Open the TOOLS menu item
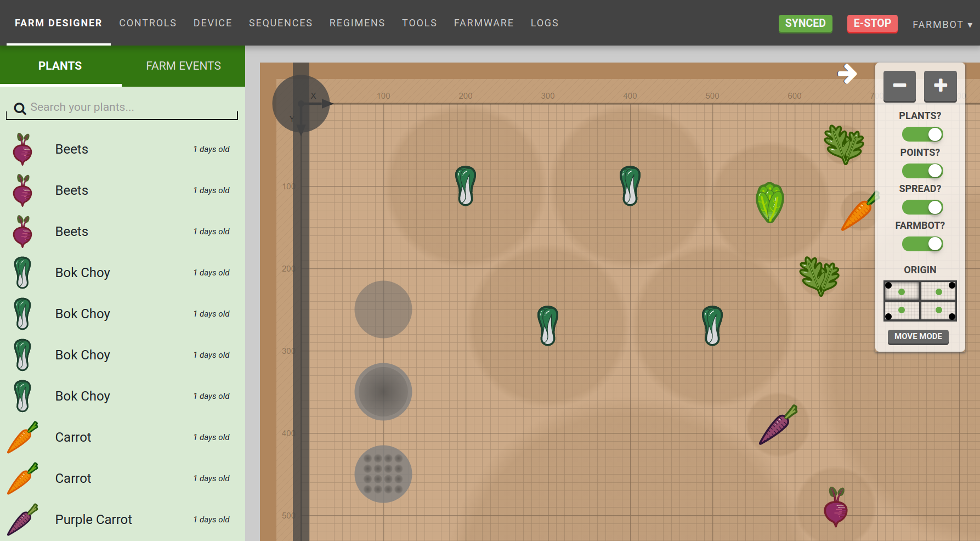980x541 pixels. click(x=419, y=22)
